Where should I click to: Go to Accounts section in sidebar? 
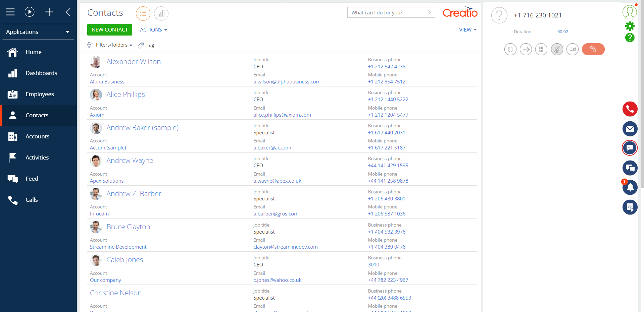(x=37, y=136)
